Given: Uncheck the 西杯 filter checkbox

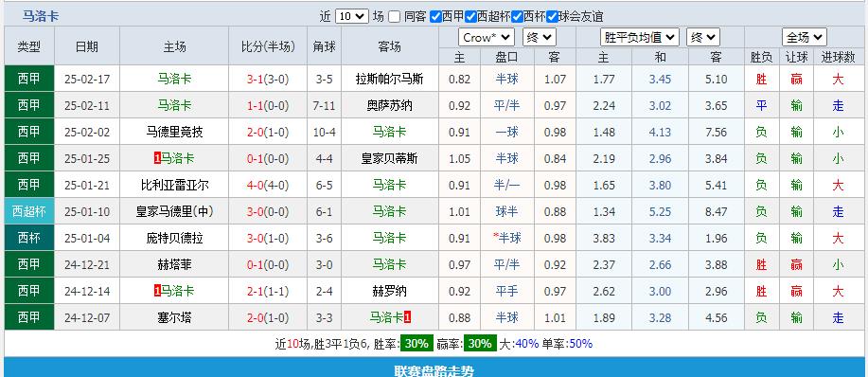Looking at the screenshot, I should pyautogui.click(x=517, y=17).
